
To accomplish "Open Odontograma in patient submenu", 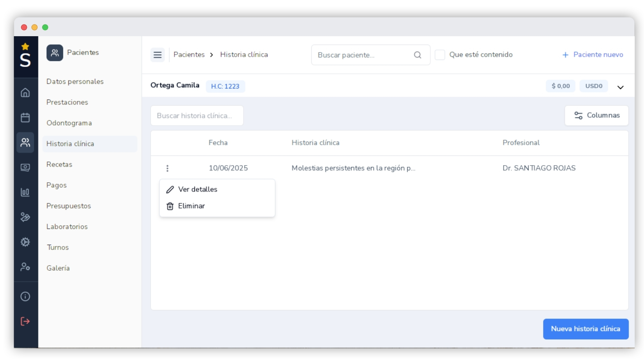I will [69, 123].
